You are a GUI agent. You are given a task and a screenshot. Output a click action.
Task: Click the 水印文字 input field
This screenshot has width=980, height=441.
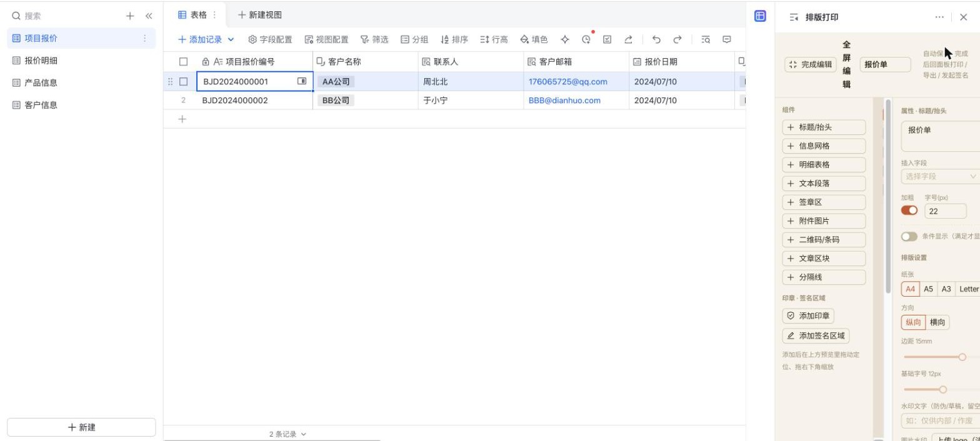(x=940, y=420)
